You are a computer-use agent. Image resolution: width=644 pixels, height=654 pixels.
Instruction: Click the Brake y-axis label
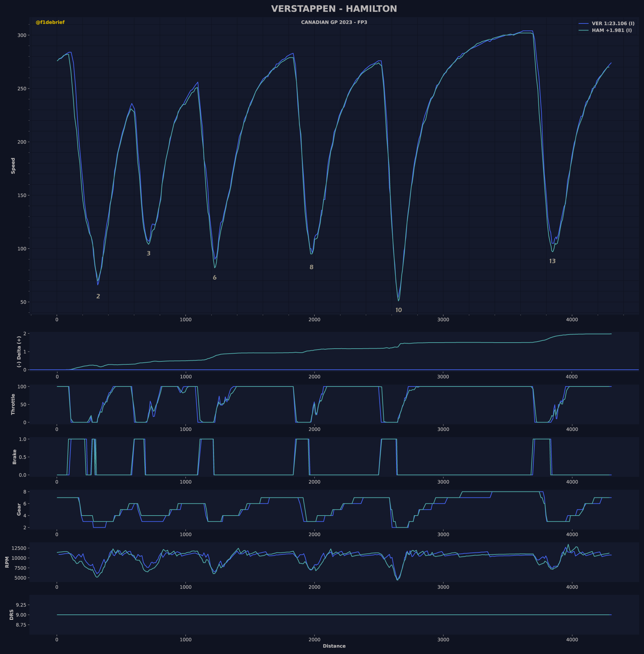(14, 457)
